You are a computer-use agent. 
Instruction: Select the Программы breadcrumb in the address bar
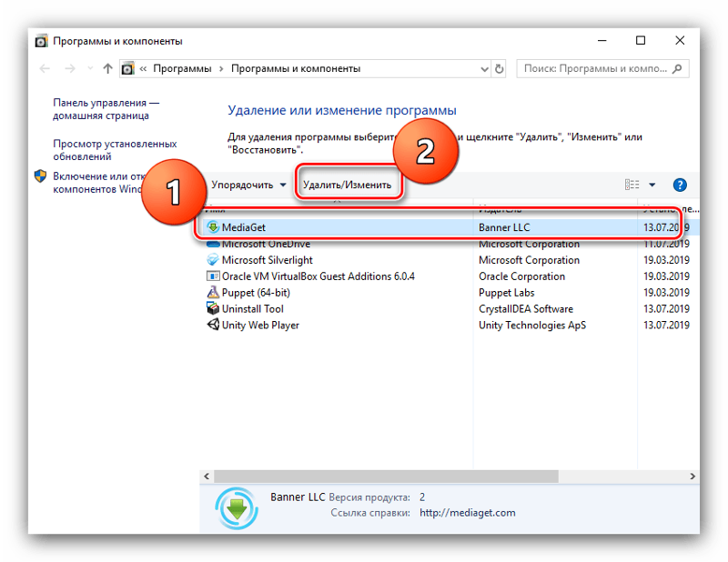coord(182,68)
